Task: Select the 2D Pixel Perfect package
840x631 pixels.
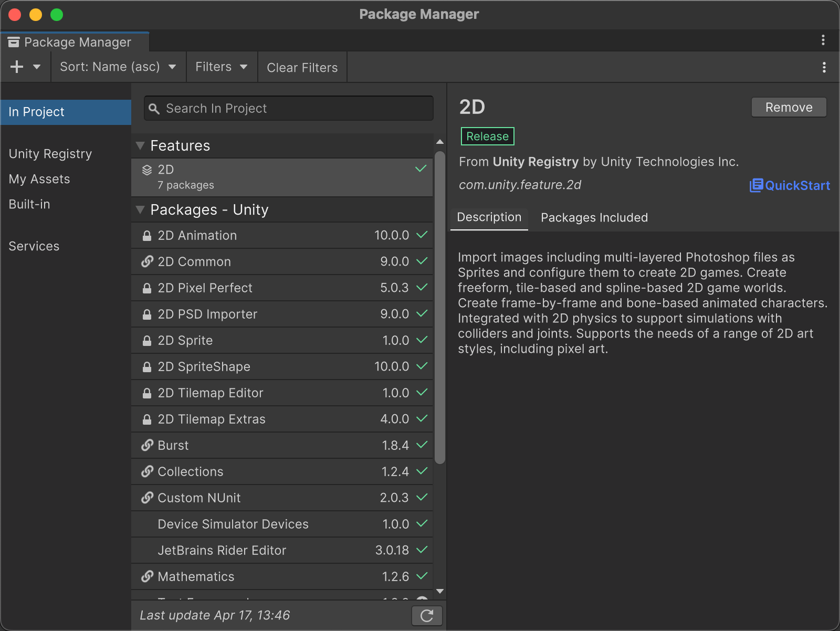Action: (x=282, y=288)
